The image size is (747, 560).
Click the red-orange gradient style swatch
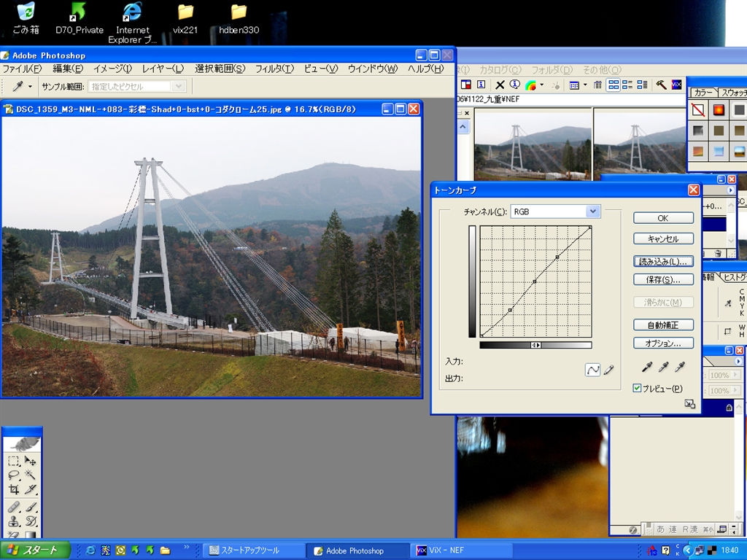[719, 110]
